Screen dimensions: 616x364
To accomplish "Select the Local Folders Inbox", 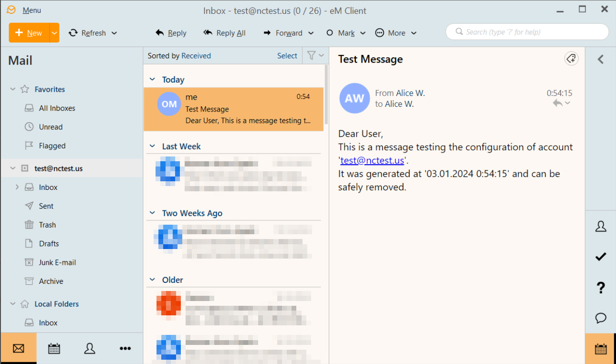I will [48, 323].
